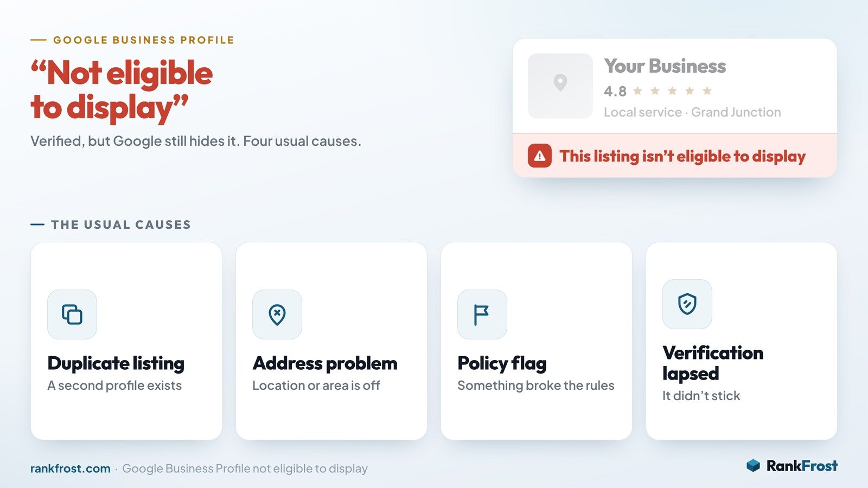The height and width of the screenshot is (488, 868).
Task: Select the Policy flag card title
Action: pos(502,363)
